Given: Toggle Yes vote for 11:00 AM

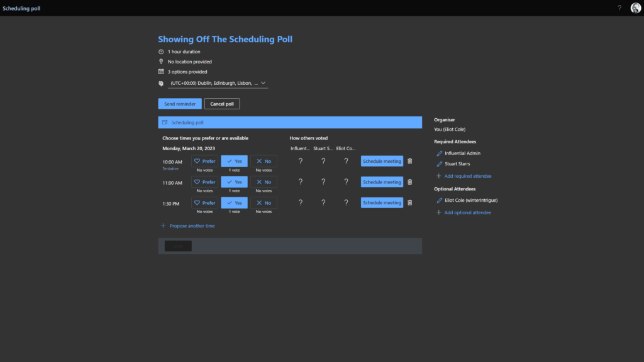Looking at the screenshot, I should tap(234, 182).
